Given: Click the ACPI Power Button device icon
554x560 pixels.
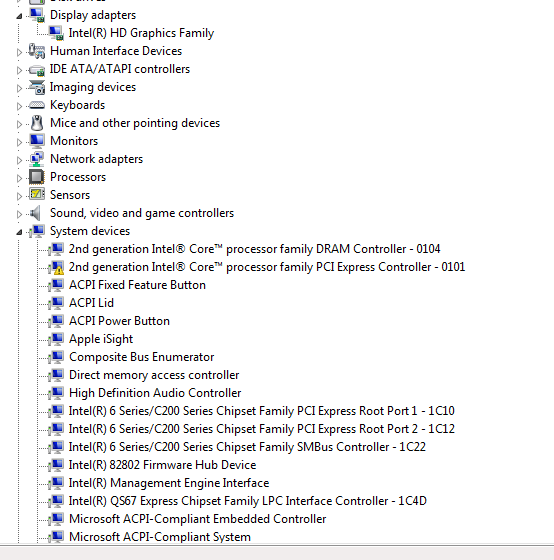Looking at the screenshot, I should 56,321.
